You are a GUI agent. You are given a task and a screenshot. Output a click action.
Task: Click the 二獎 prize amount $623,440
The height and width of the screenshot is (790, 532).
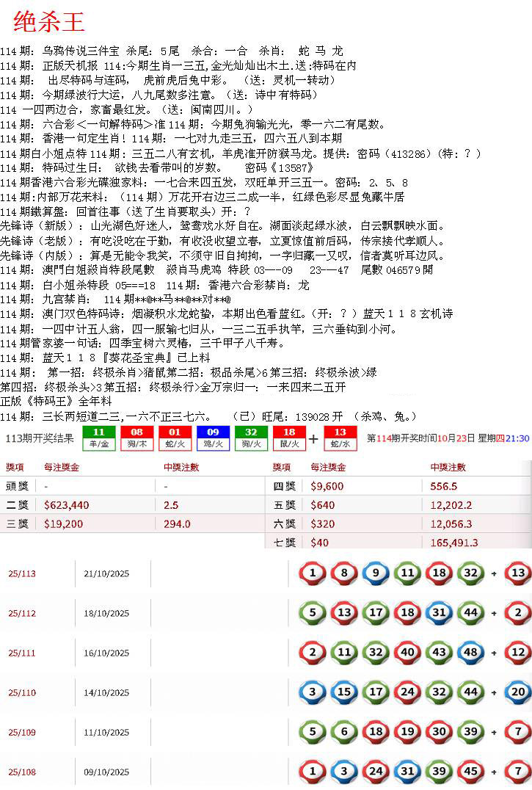pyautogui.click(x=66, y=505)
